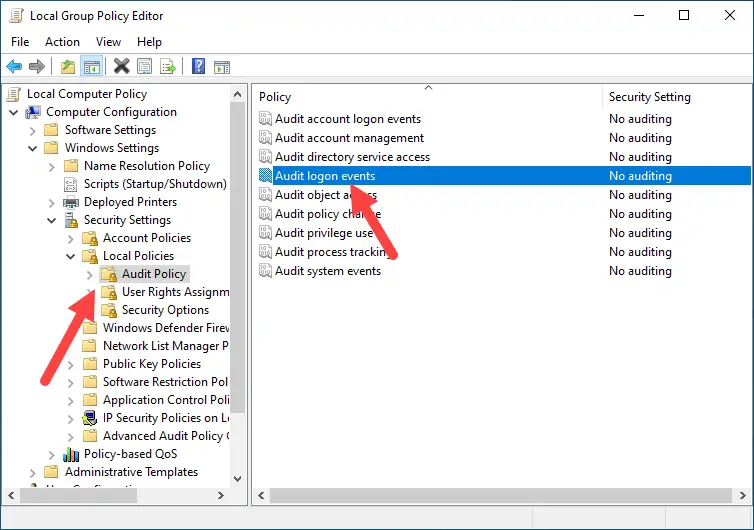754x530 pixels.
Task: Expand the Administrative Templates node
Action: [x=32, y=473]
